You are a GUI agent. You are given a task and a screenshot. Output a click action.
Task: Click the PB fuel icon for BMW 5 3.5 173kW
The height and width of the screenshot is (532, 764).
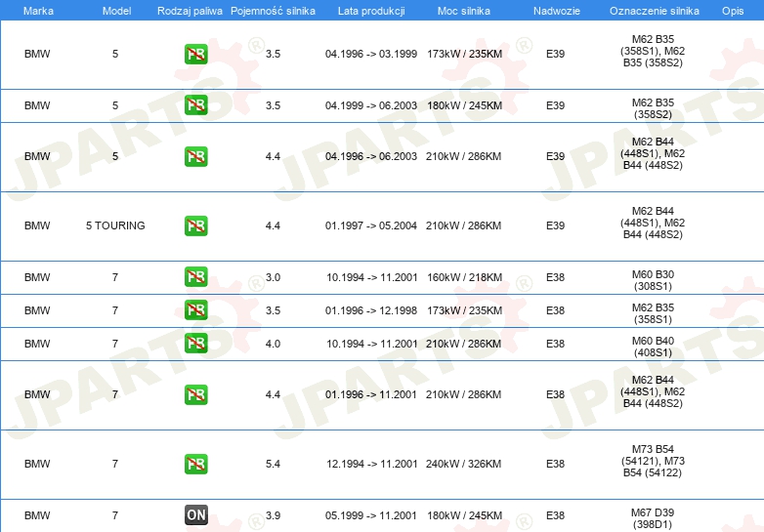(195, 54)
